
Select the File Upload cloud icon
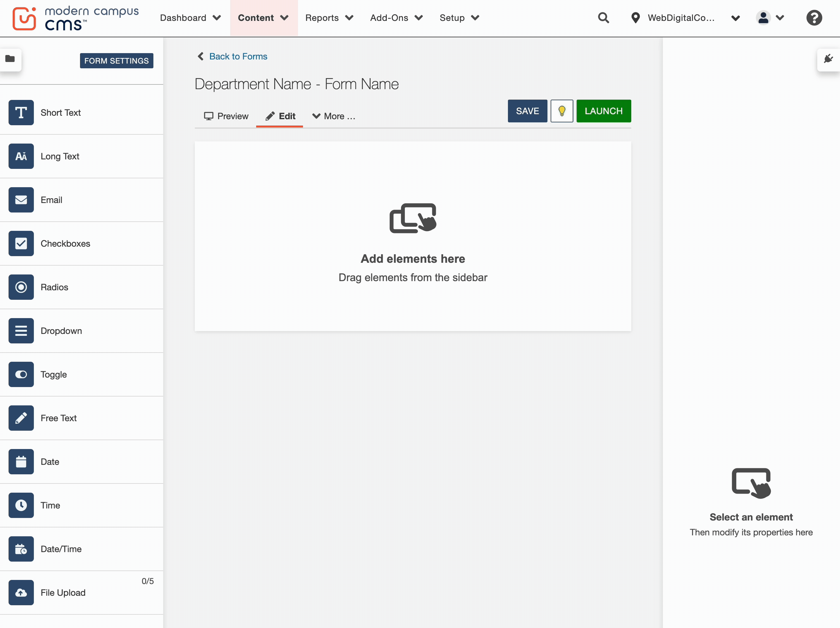click(21, 593)
